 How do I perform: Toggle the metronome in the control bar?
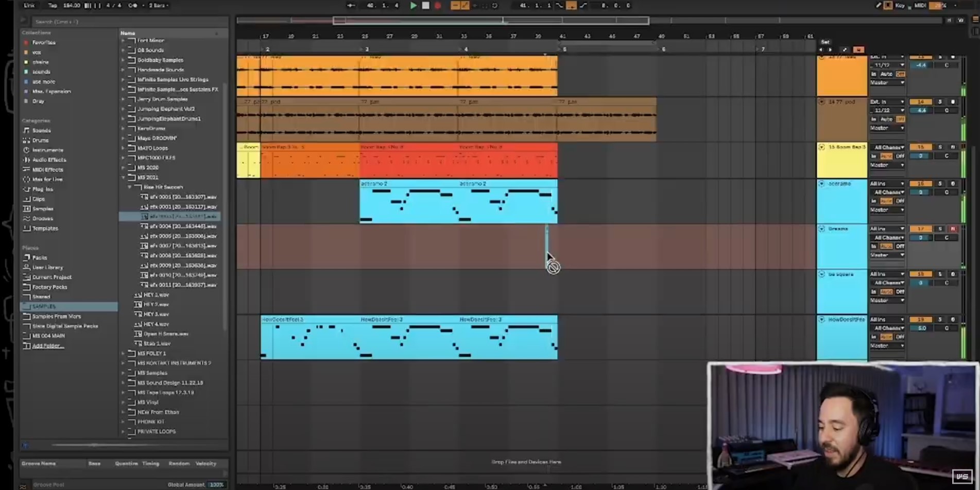tap(132, 6)
